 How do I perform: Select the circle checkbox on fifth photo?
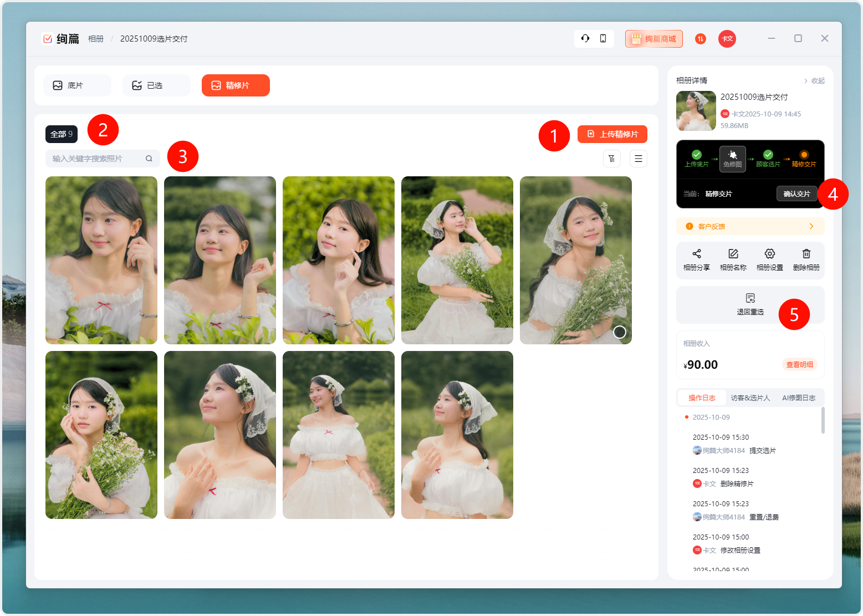tap(620, 332)
